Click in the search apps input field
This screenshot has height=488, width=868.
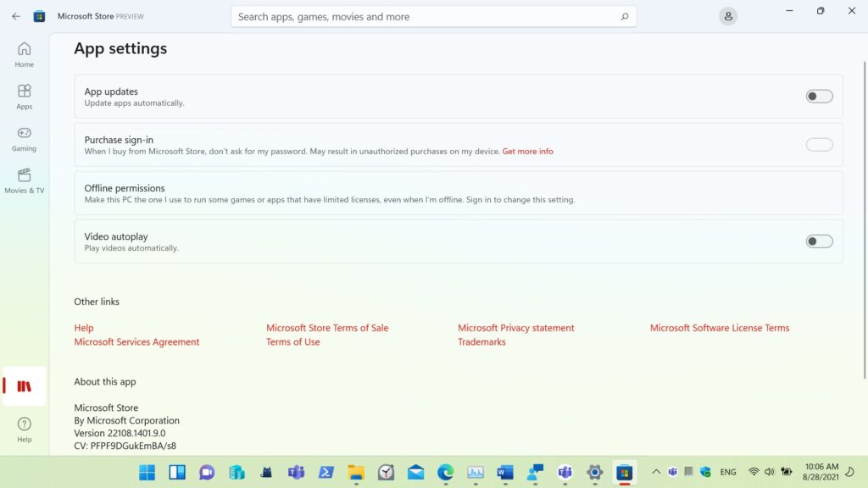coord(424,16)
